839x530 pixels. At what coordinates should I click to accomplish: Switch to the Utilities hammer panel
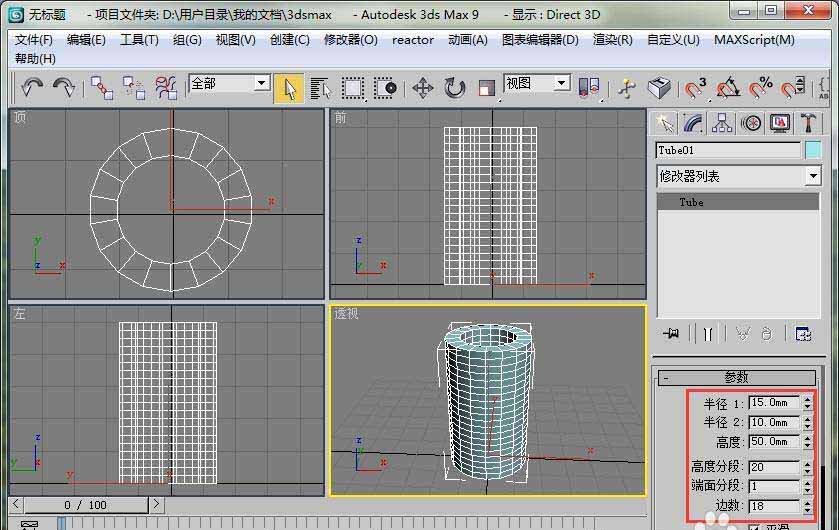(x=809, y=123)
